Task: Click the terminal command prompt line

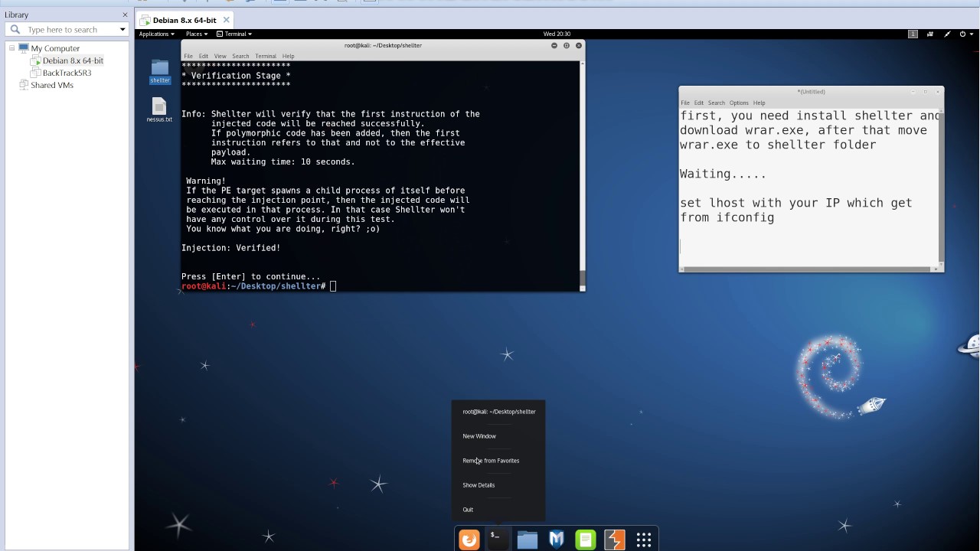Action: point(259,286)
